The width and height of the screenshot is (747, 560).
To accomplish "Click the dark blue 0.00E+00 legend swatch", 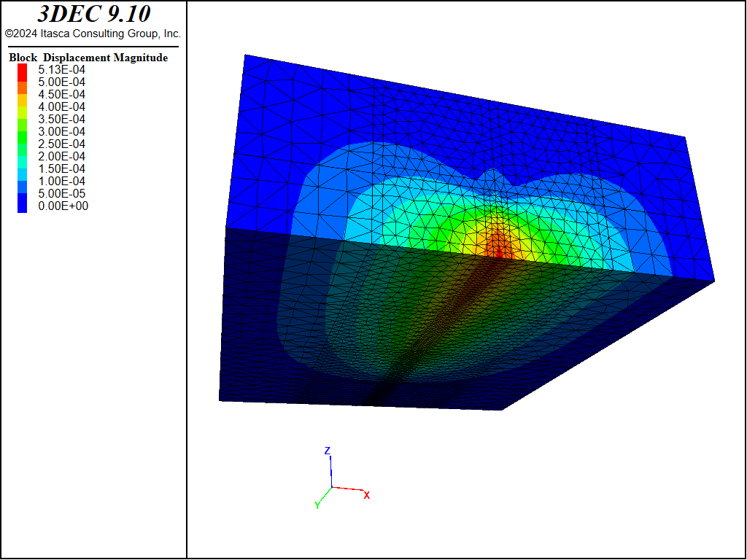I will (x=23, y=206).
